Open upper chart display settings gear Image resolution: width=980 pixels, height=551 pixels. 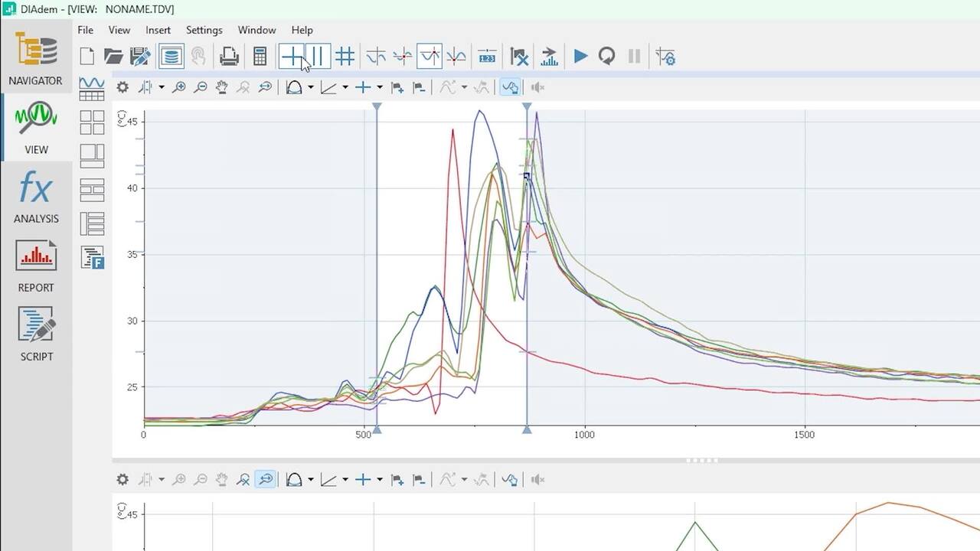[x=122, y=87]
